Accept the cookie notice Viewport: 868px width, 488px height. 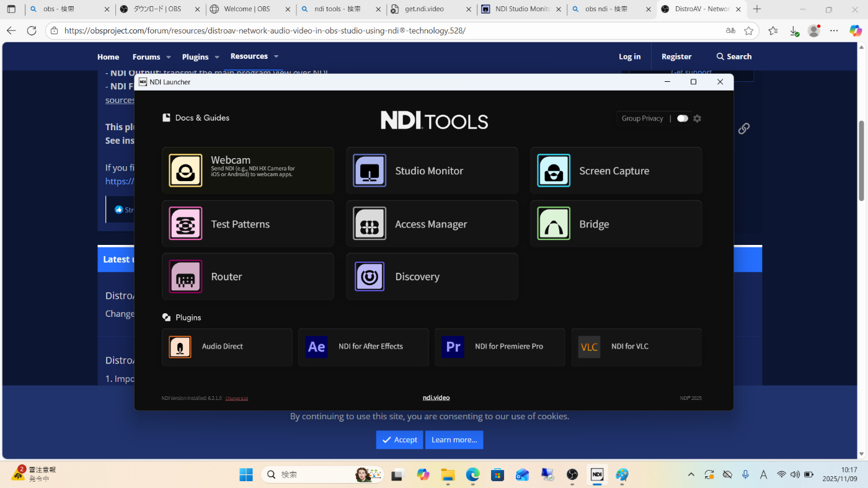click(399, 440)
